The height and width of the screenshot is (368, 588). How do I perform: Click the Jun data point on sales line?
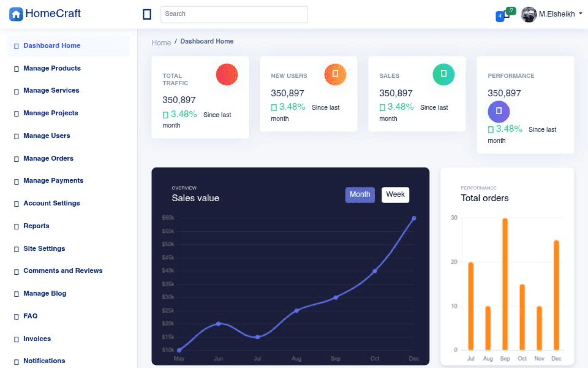(x=218, y=324)
